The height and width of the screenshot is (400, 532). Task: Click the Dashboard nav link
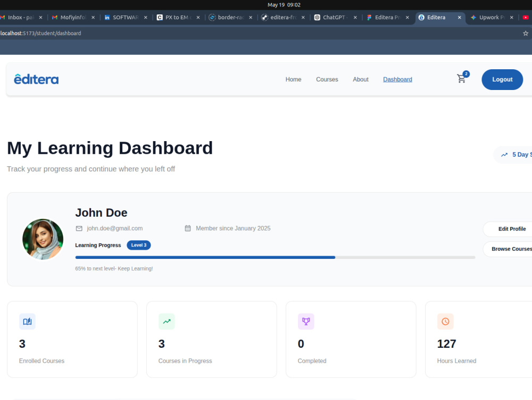397,79
